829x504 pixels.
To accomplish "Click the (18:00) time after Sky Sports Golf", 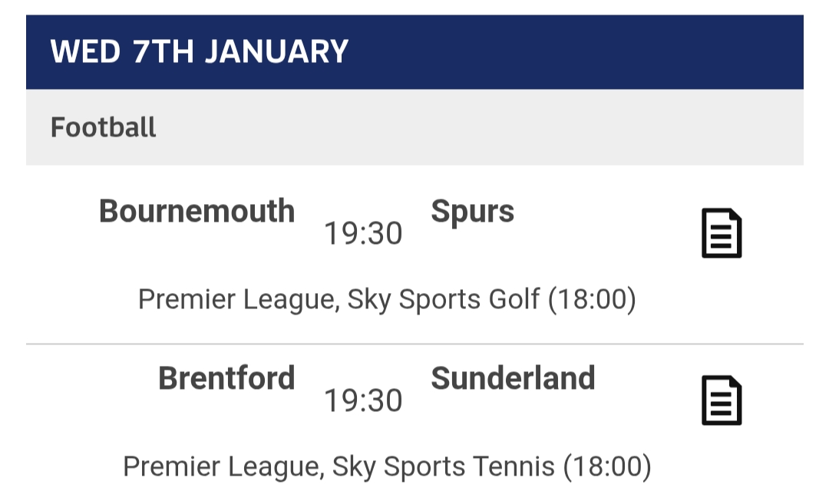I will (x=592, y=299).
